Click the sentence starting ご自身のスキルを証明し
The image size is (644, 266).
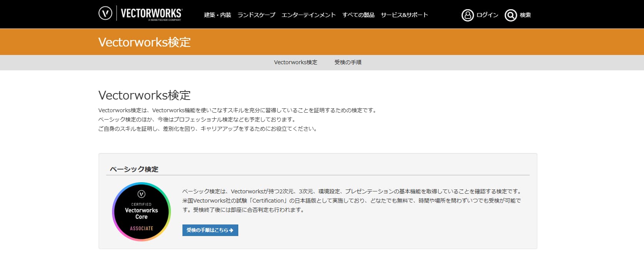point(208,129)
